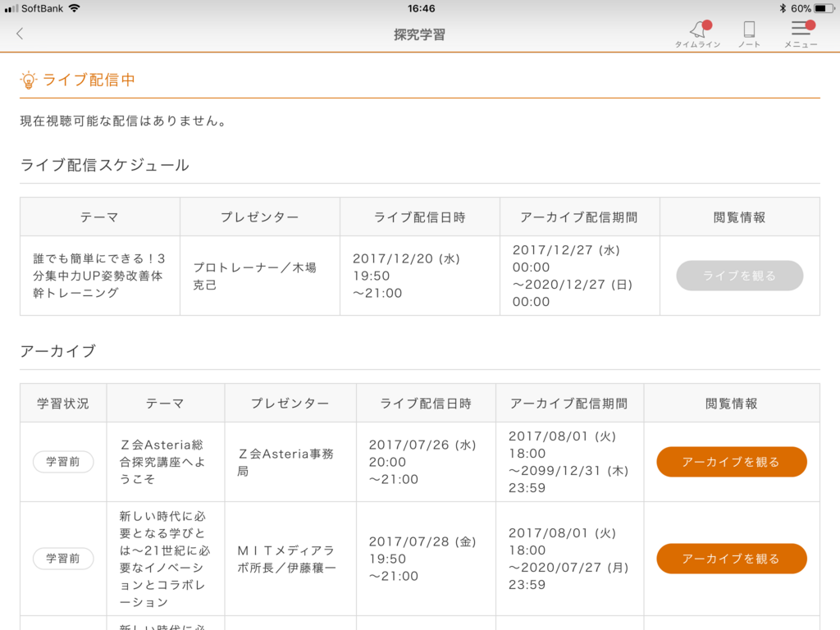Click archive period ending 2099/12/31 (木)
This screenshot has width=840, height=630.
point(569,462)
